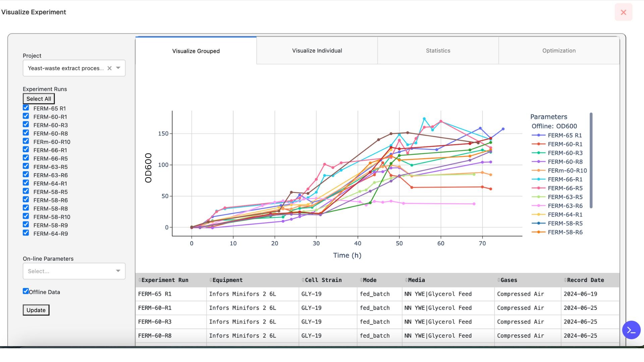The image size is (644, 362).
Task: Sort table by Experiment Run column arrows
Action: pos(140,280)
